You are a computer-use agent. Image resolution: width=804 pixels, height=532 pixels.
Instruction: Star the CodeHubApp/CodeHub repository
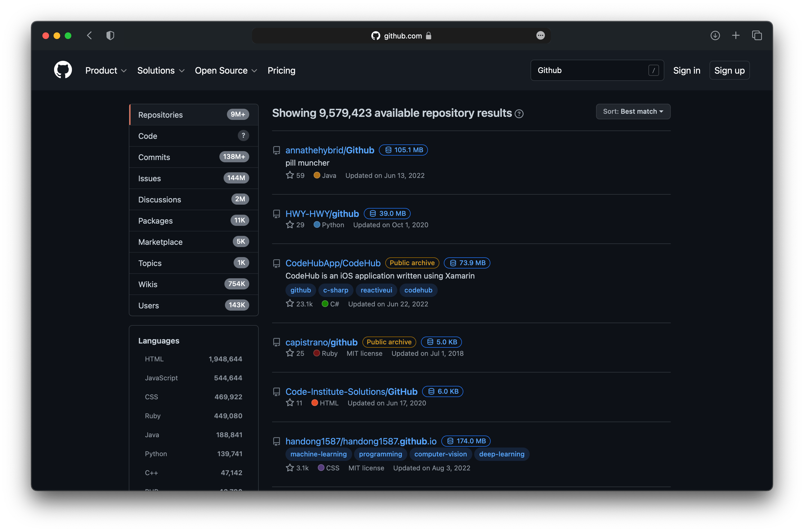290,304
